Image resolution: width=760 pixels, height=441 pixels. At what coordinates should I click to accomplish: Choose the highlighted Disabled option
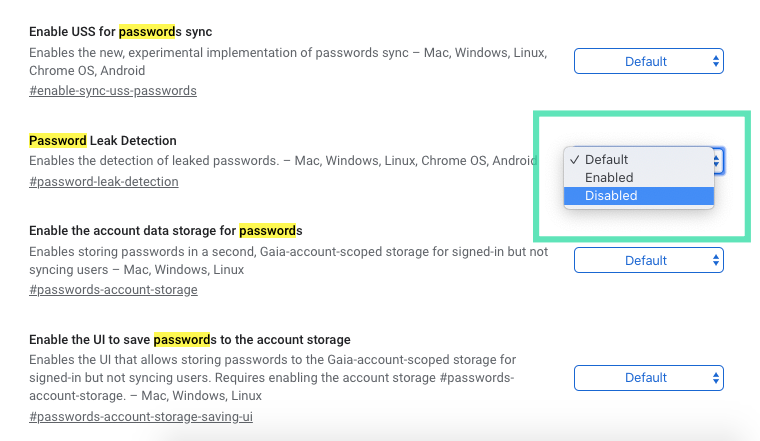pos(611,196)
